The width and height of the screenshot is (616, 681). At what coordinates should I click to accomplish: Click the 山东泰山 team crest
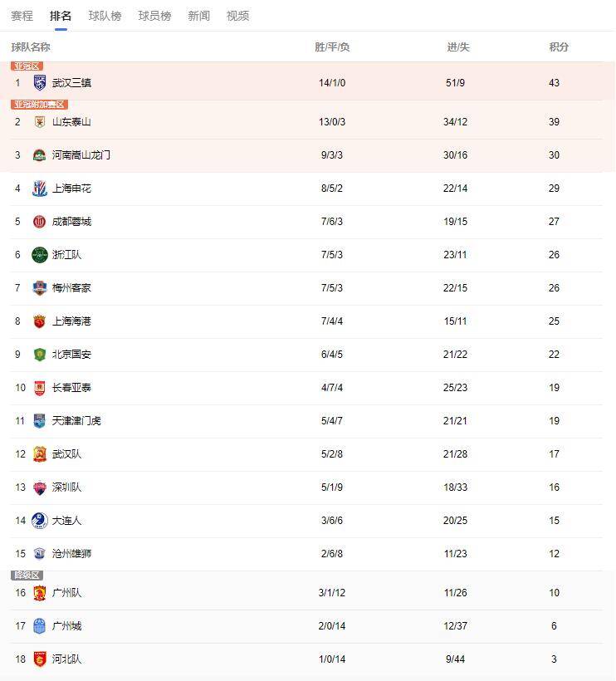[x=40, y=121]
